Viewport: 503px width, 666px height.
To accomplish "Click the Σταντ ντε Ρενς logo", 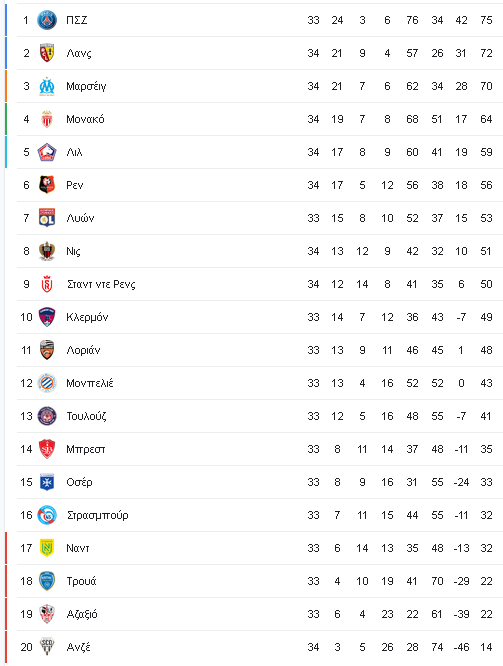I will click(x=47, y=284).
